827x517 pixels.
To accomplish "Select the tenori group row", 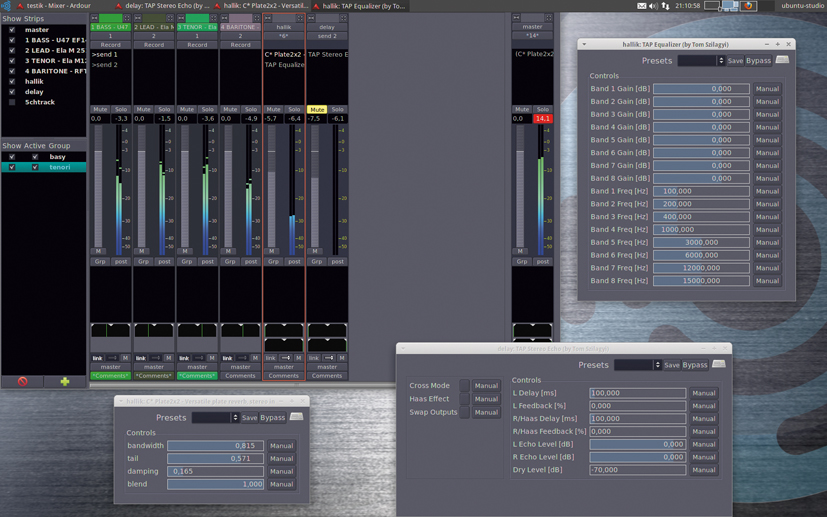I will 44,167.
